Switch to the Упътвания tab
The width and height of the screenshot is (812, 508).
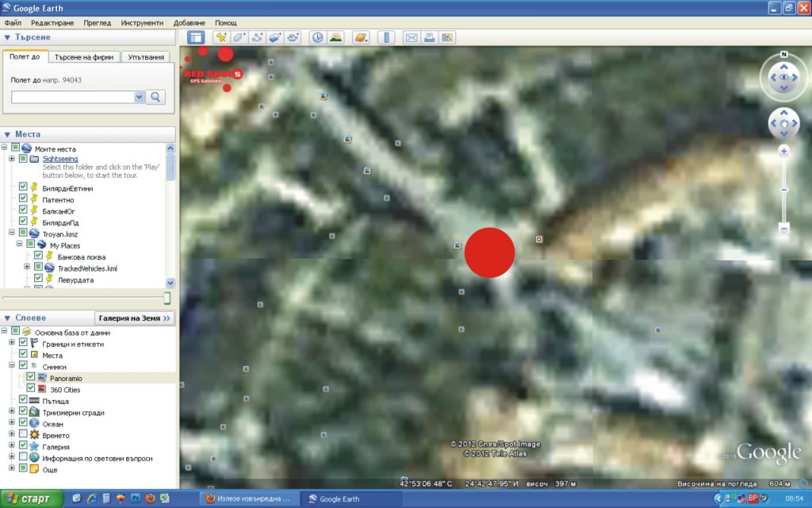[x=147, y=57]
